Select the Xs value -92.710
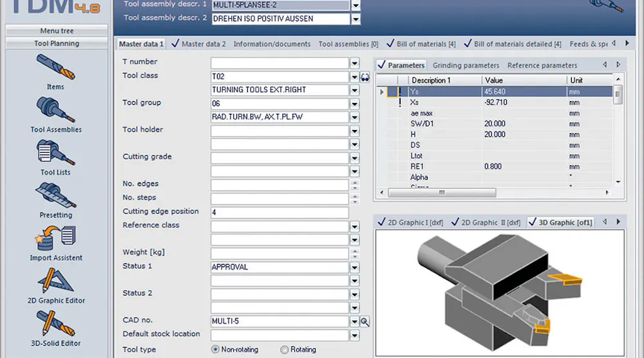644x358 pixels. coord(496,102)
